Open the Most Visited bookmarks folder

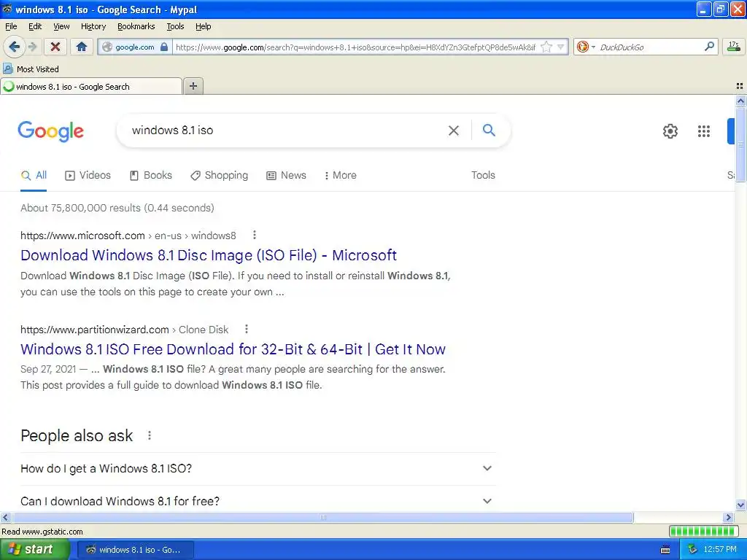[31, 69]
